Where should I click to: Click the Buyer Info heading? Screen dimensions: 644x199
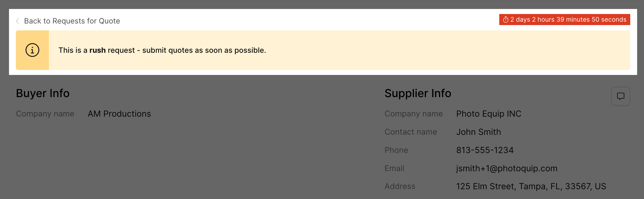pos(43,93)
